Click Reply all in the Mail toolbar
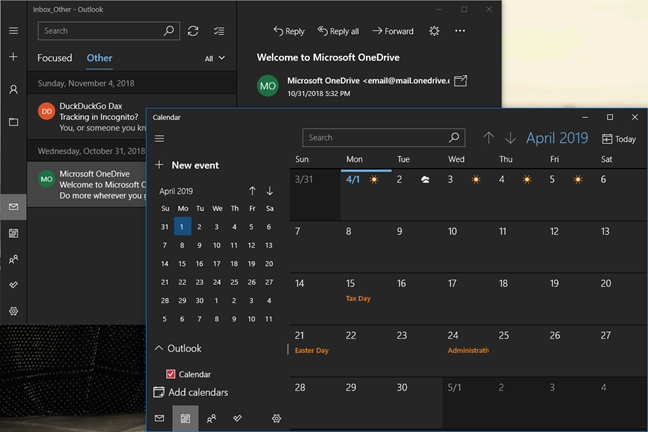 coord(338,31)
